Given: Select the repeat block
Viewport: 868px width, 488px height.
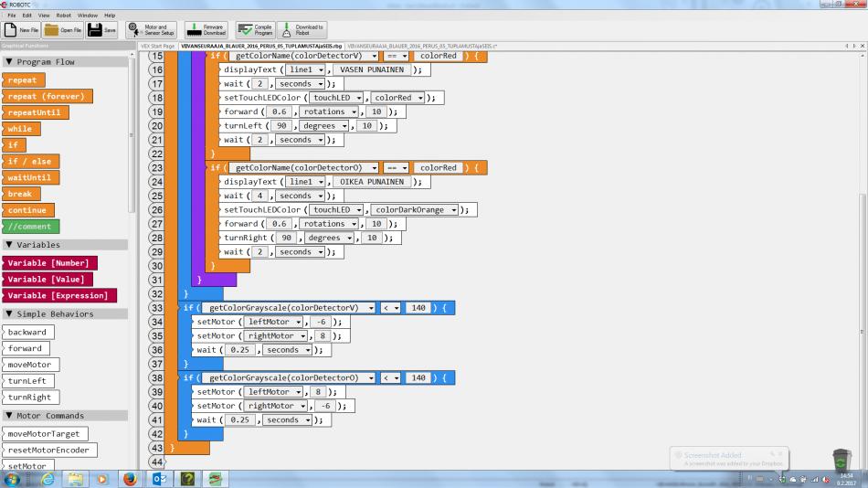Looking at the screenshot, I should (23, 80).
